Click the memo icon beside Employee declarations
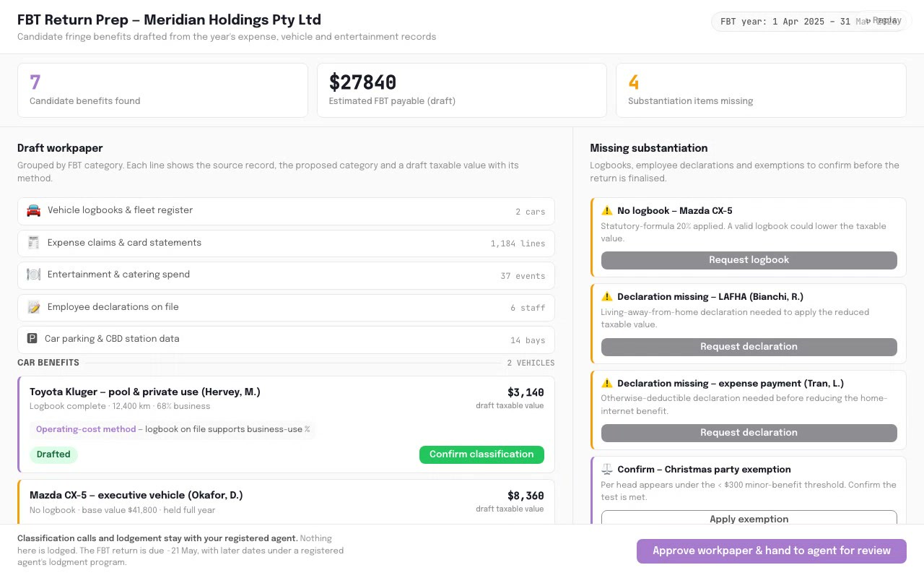The height and width of the screenshot is (578, 924). coord(33,307)
